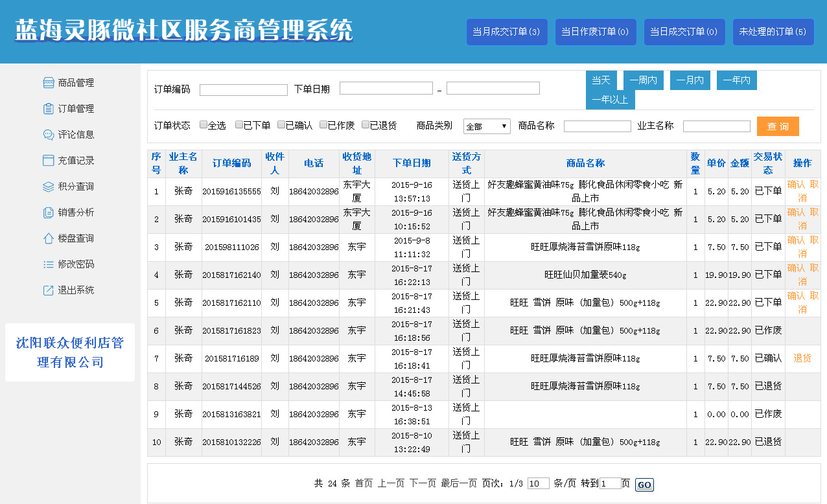Click the orange 查询 search button
Viewport: 827px width, 504px height.
click(778, 126)
